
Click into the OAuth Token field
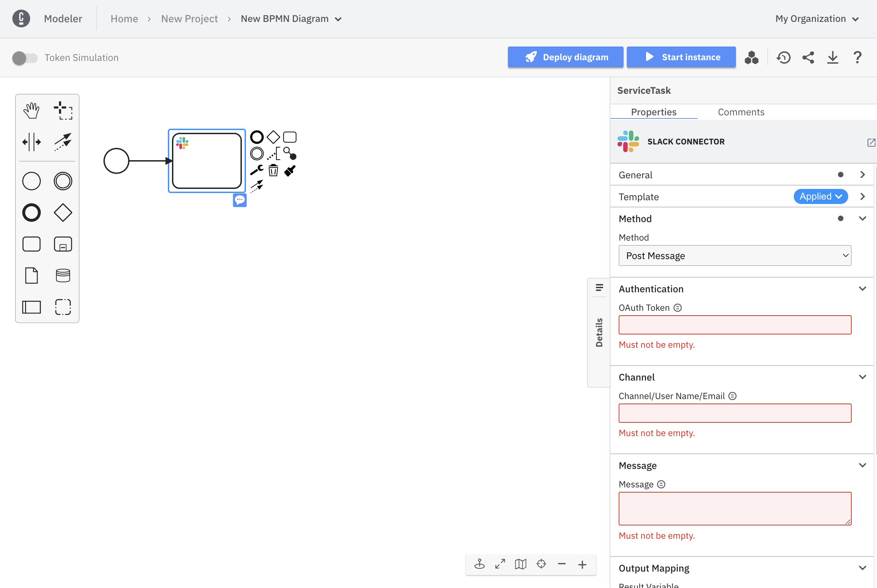coord(734,325)
